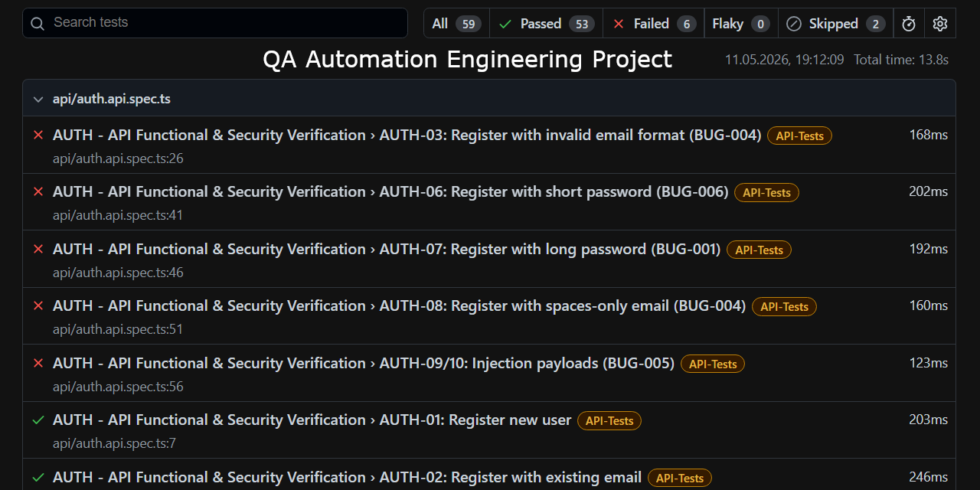Filter by Skipped 2 tests
The height and width of the screenshot is (490, 980).
click(x=835, y=24)
